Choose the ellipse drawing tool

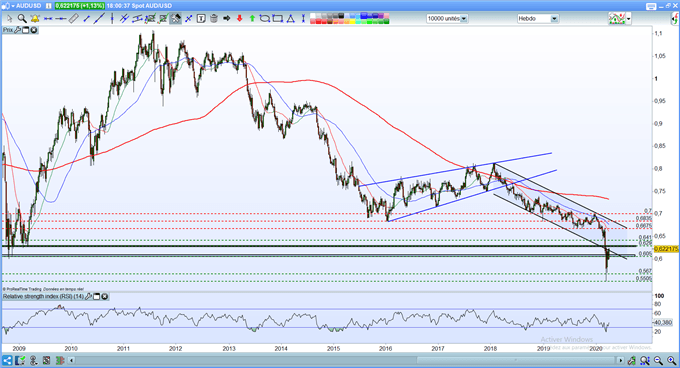point(265,19)
